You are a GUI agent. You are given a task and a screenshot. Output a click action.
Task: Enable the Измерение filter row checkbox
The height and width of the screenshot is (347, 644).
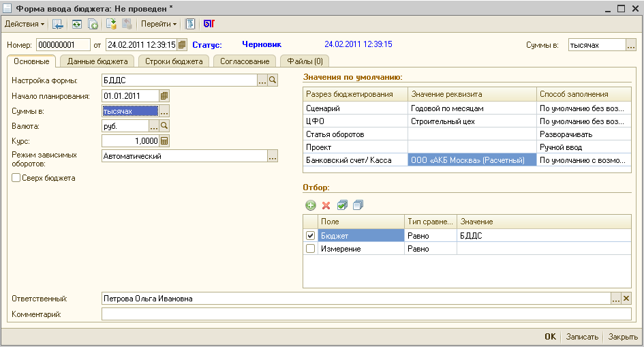[311, 249]
